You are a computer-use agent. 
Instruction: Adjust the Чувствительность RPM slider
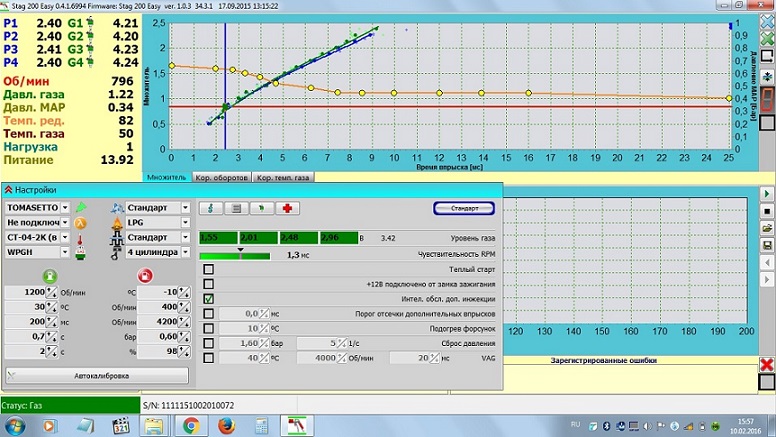coord(240,254)
